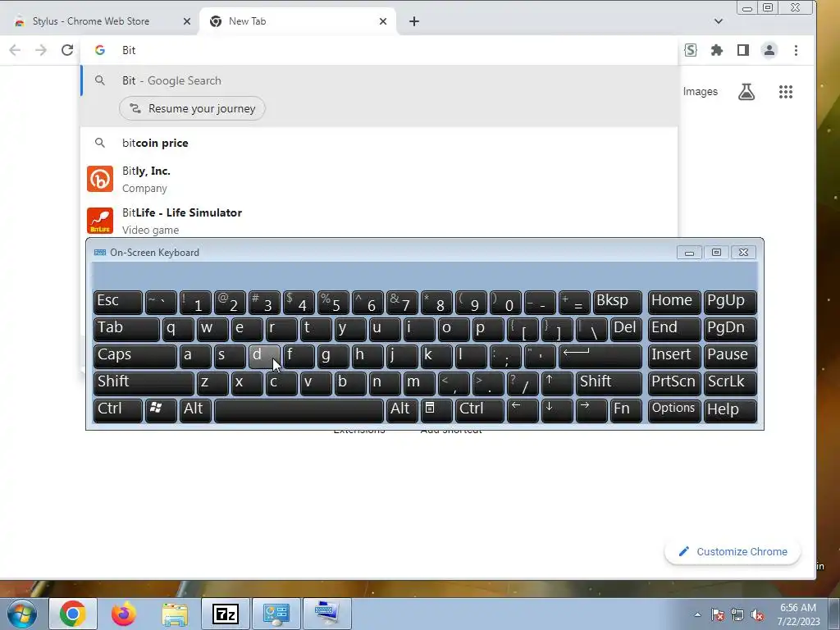840x630 pixels.
Task: Tap the Tab key on the keyboard
Action: point(126,330)
